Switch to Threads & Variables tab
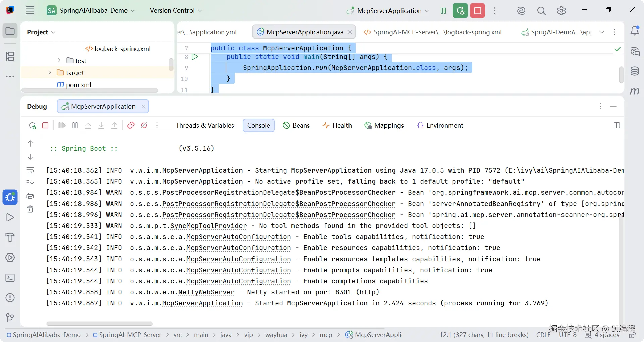The image size is (644, 342). point(205,125)
